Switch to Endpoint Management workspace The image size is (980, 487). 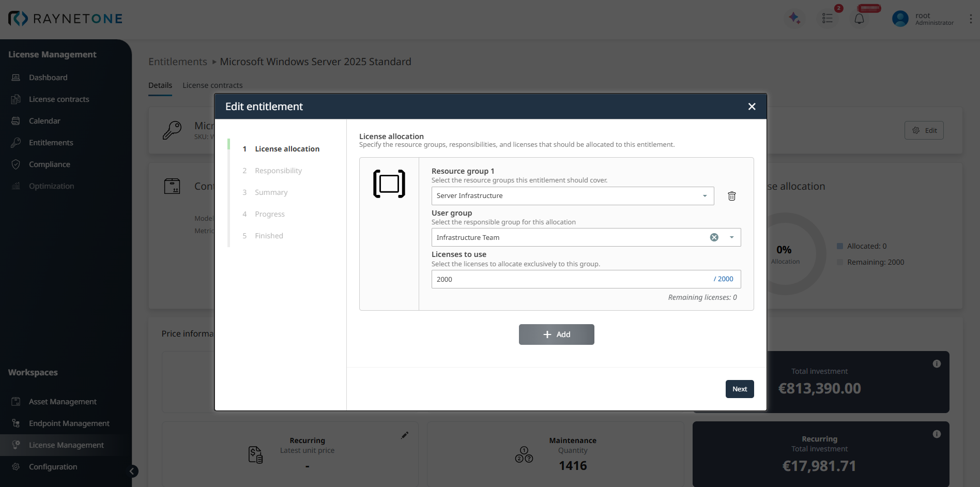tap(69, 423)
